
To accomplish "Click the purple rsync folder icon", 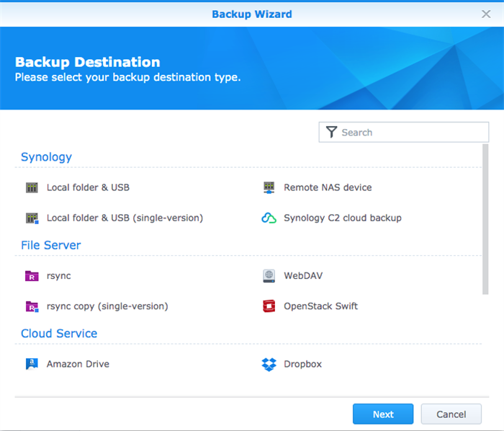I will point(32,276).
